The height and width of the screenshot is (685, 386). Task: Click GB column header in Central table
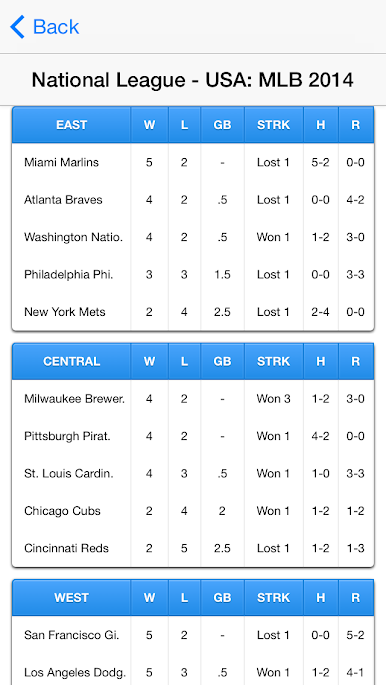(222, 361)
